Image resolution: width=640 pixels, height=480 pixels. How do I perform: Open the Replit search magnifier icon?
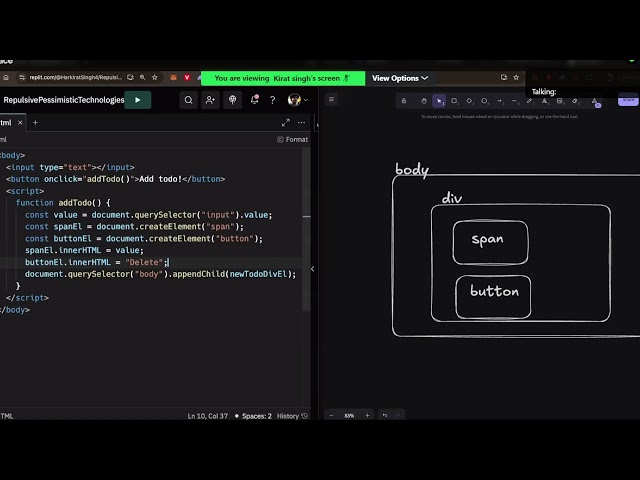pos(188,100)
